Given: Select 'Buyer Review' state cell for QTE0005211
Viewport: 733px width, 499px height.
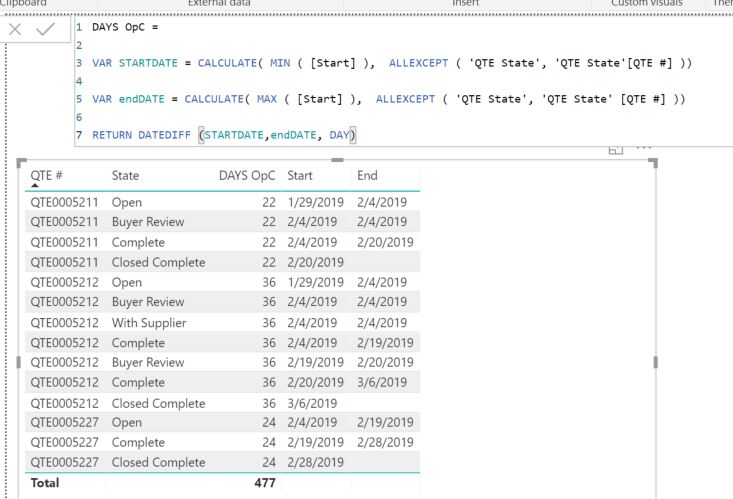Looking at the screenshot, I should pyautogui.click(x=148, y=222).
